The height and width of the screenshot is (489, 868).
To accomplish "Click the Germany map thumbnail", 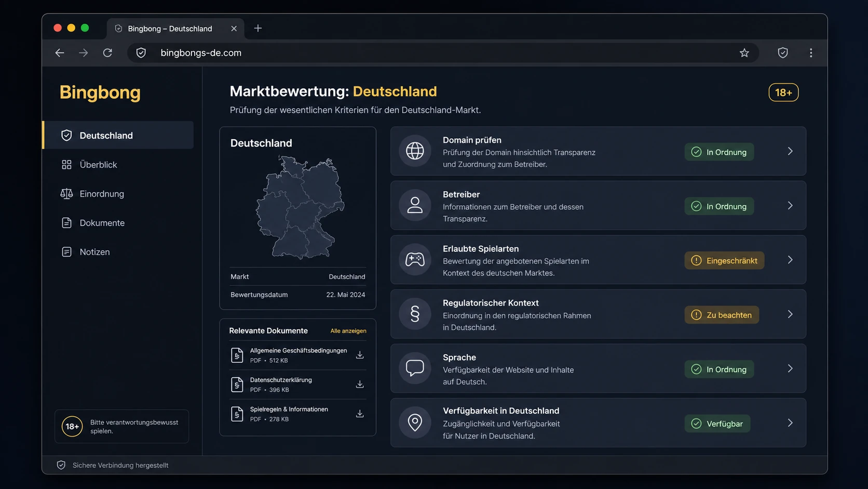I will click(300, 208).
